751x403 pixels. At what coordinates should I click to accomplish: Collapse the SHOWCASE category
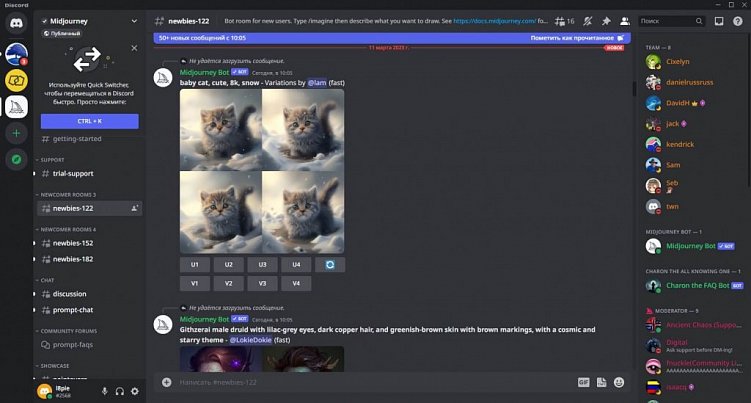[54, 366]
